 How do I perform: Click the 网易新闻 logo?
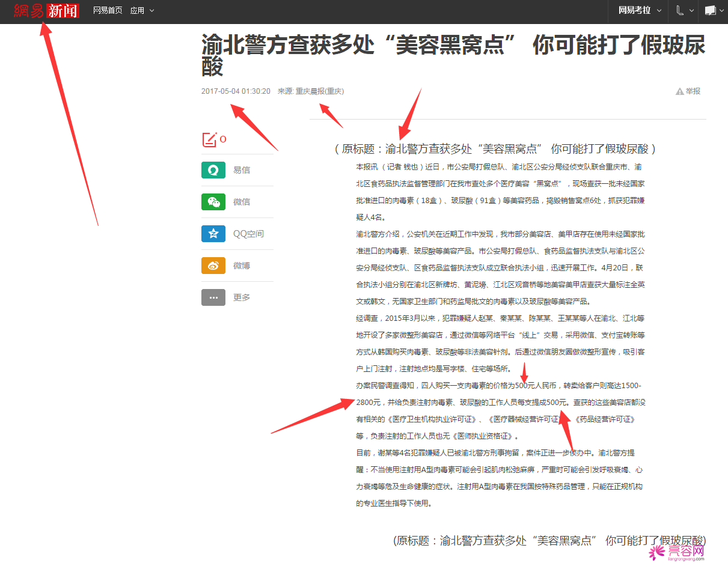pyautogui.click(x=46, y=10)
